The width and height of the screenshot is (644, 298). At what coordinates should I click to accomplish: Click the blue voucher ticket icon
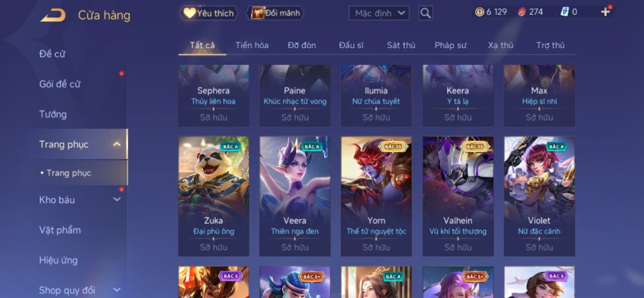tap(565, 12)
